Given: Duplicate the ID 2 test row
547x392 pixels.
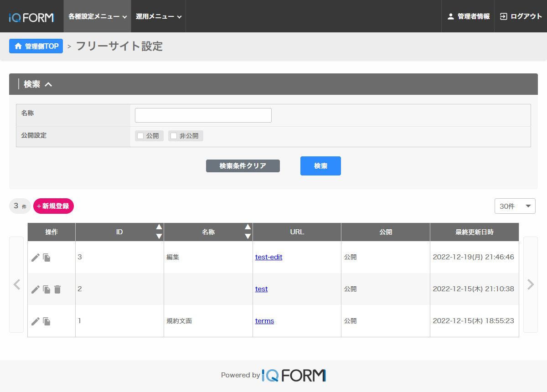Looking at the screenshot, I should click(46, 289).
